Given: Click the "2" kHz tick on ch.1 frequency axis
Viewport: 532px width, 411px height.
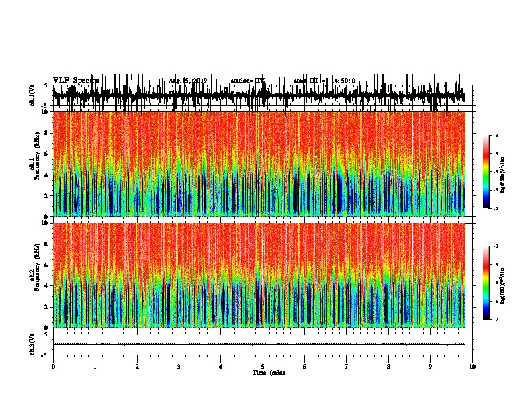Looking at the screenshot, I should [47, 196].
